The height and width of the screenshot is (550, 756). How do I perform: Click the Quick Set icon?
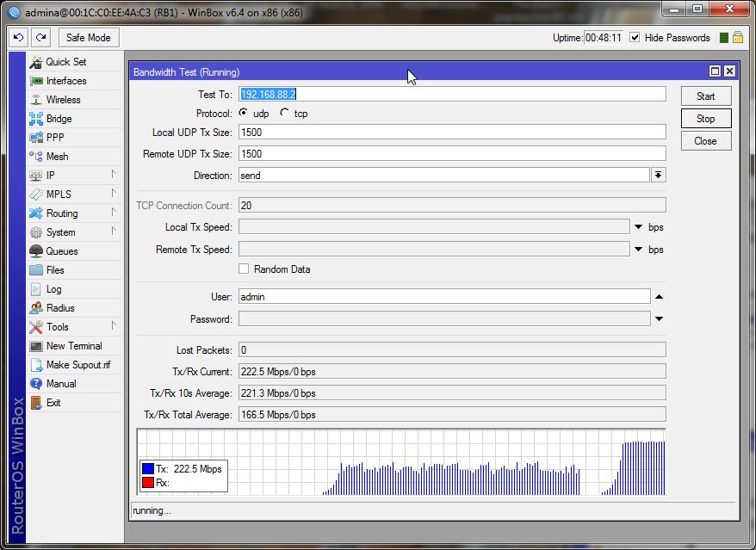tap(36, 62)
